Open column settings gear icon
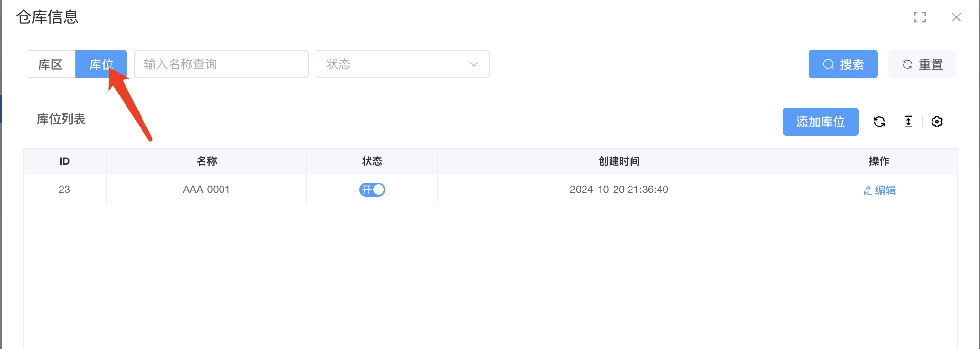The width and height of the screenshot is (980, 349). pyautogui.click(x=937, y=122)
